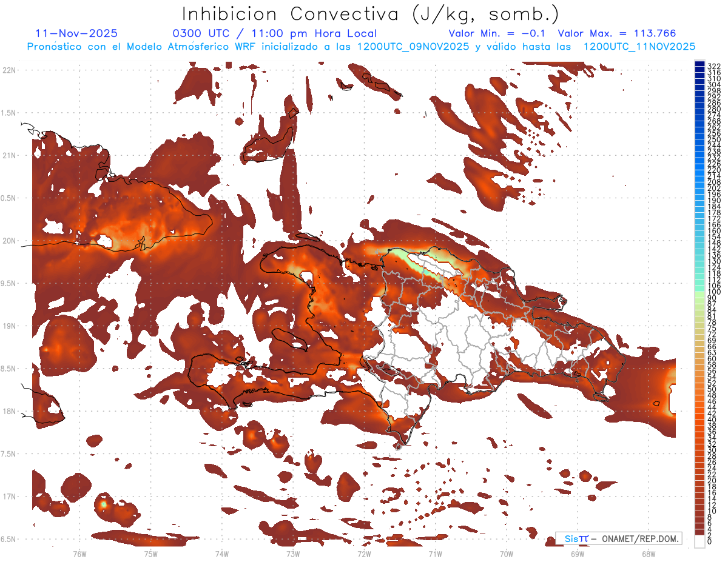Click the 'Valor Min. = -0.1' text

click(x=497, y=33)
